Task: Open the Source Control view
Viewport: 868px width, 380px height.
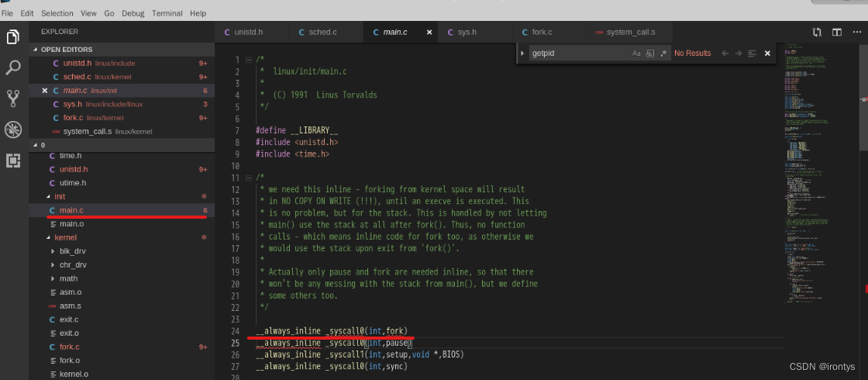Action: pos(13,98)
